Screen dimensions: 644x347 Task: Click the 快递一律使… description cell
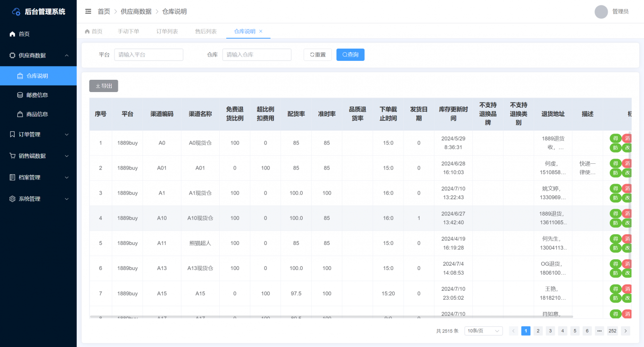(587, 168)
